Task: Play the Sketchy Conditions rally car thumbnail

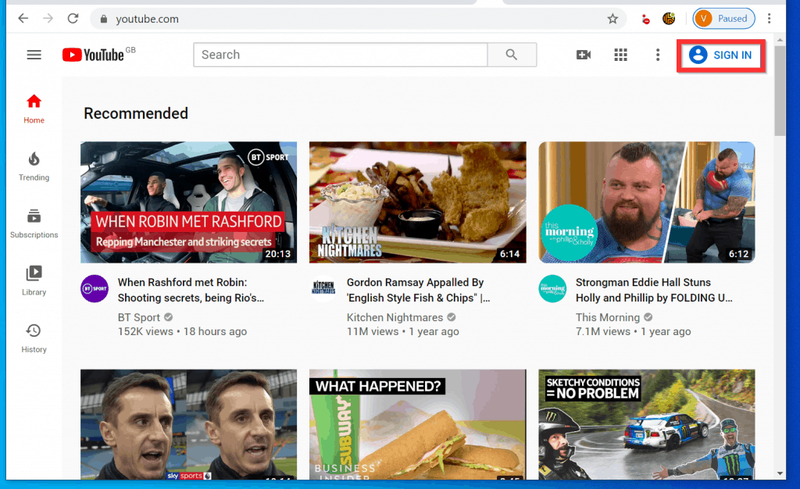Action: 646,424
